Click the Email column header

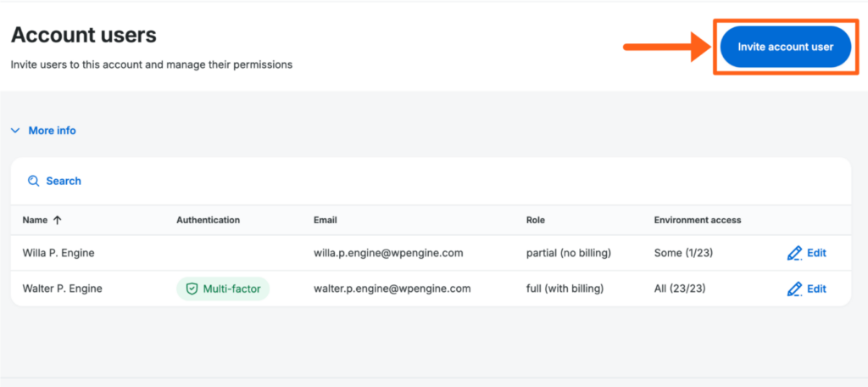(x=325, y=220)
